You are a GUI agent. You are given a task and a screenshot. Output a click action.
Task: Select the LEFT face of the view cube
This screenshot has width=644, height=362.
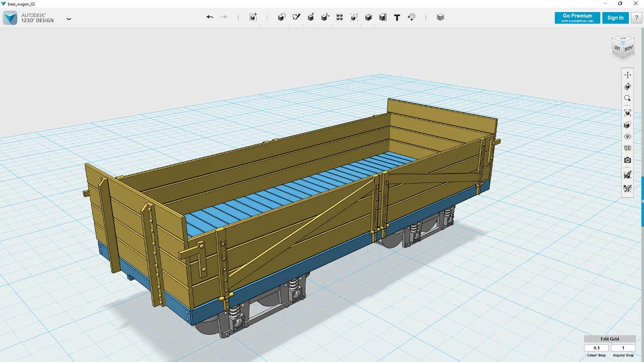point(617,48)
